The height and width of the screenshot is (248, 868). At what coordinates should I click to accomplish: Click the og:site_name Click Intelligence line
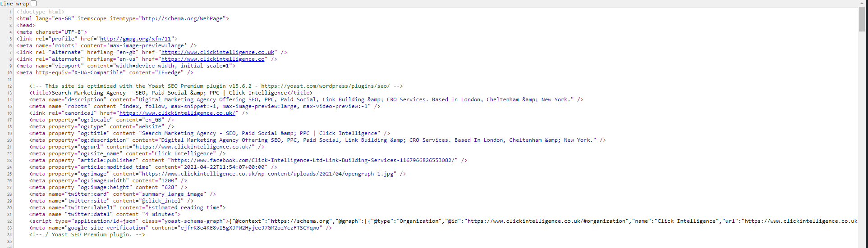pyautogui.click(x=128, y=153)
